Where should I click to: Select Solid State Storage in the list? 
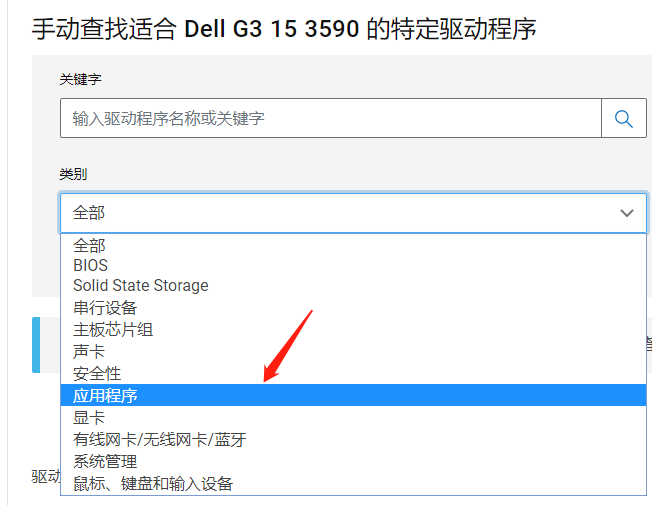coord(141,285)
